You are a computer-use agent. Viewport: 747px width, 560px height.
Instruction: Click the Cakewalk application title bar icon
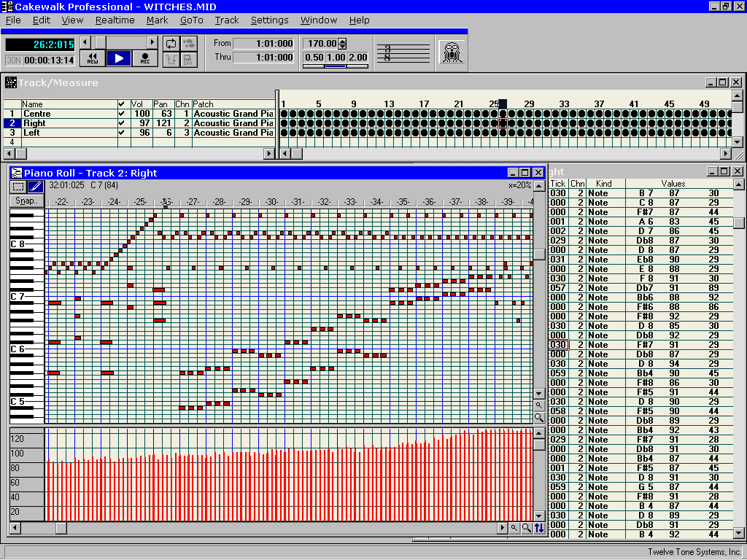[7, 6]
